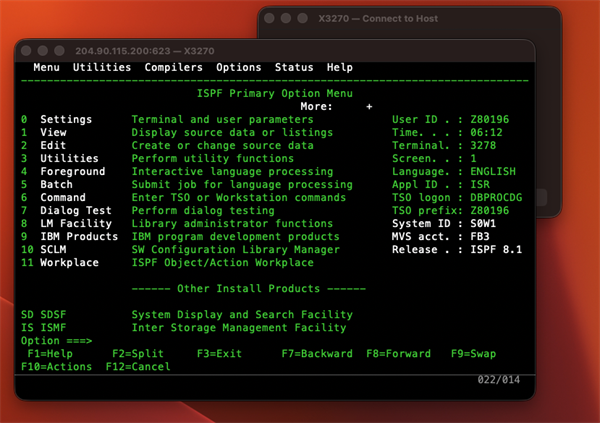
Task: Click the MVS acct. value FB3
Action: tap(480, 237)
